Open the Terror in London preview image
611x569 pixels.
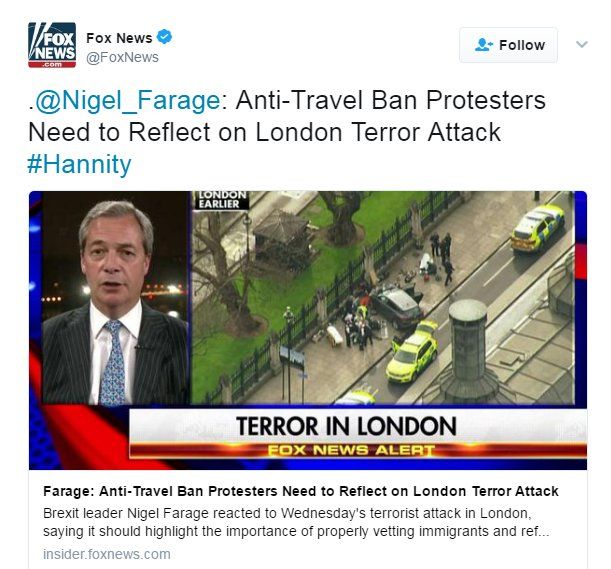(x=308, y=330)
